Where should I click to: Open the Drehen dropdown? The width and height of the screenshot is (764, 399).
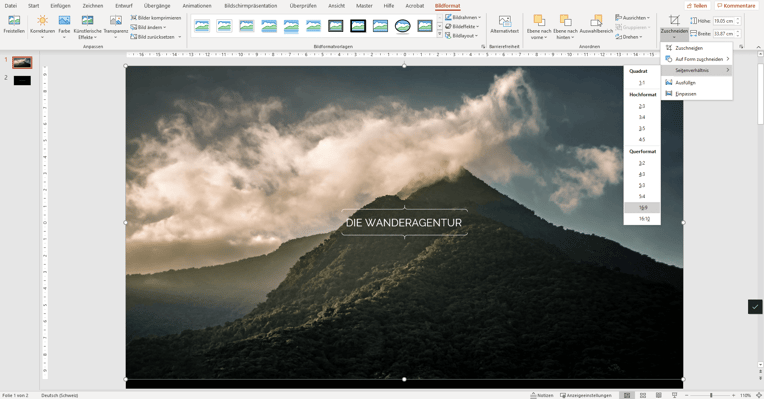[629, 37]
